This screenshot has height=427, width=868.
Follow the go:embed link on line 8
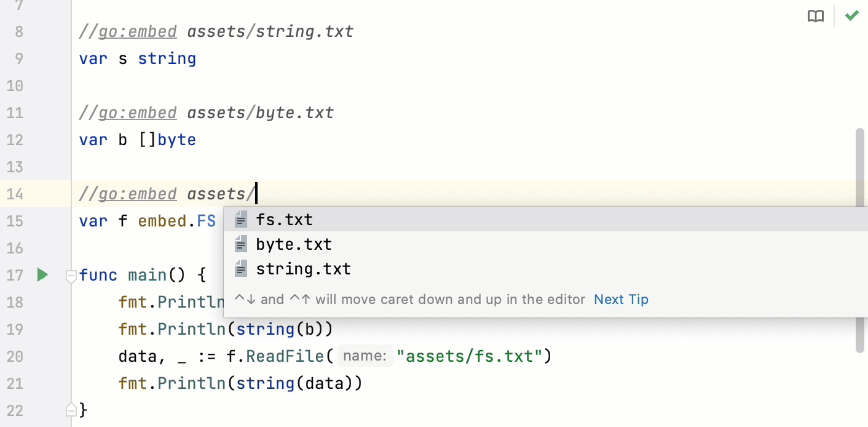138,31
